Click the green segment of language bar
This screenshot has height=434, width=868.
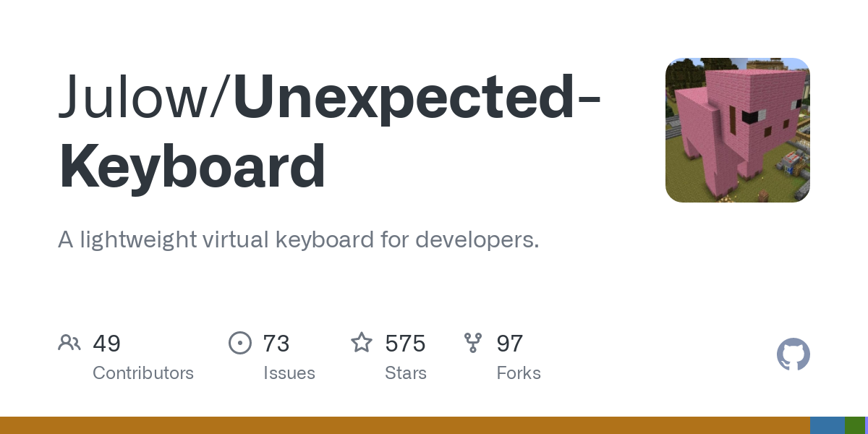coord(855,425)
